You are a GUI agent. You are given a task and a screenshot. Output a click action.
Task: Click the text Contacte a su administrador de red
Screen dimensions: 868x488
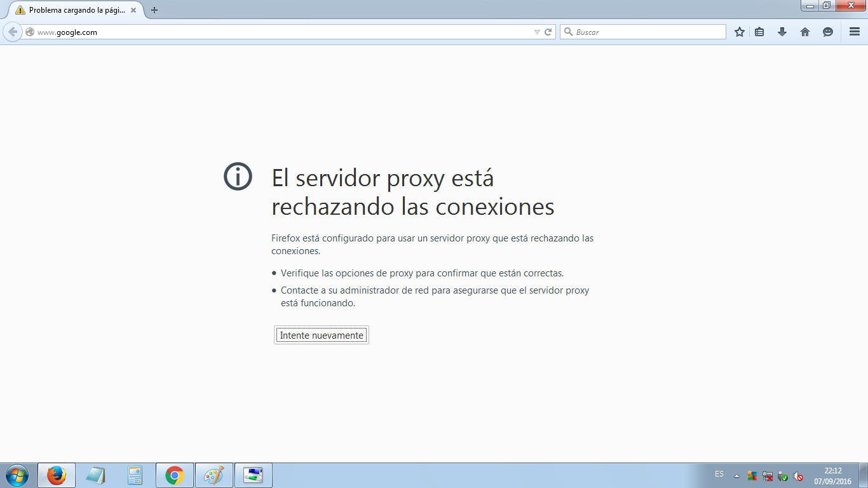[x=435, y=297]
